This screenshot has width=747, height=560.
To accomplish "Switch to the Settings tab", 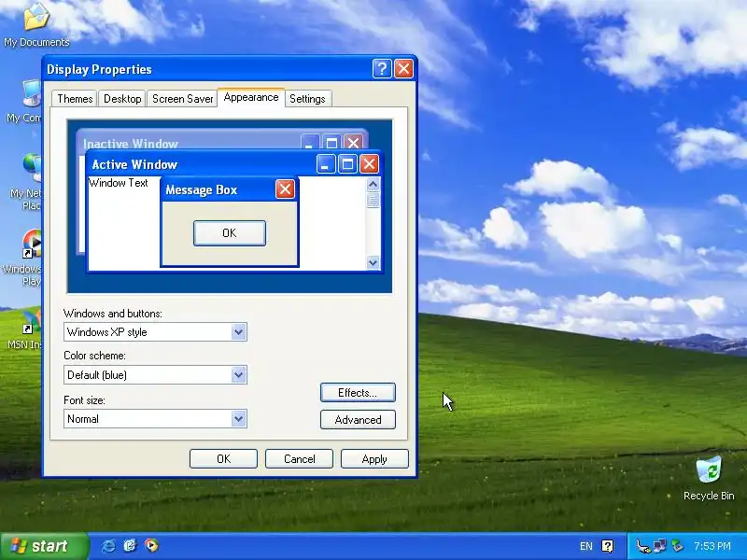I will (307, 99).
